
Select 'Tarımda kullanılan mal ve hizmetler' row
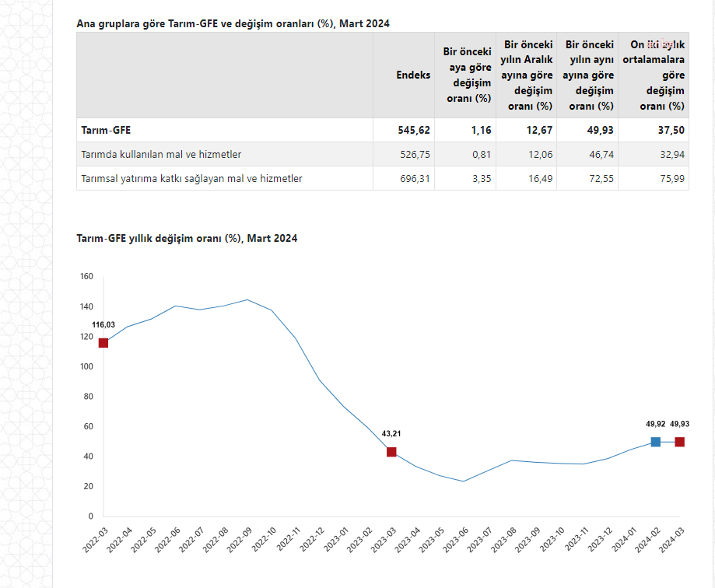pyautogui.click(x=166, y=155)
